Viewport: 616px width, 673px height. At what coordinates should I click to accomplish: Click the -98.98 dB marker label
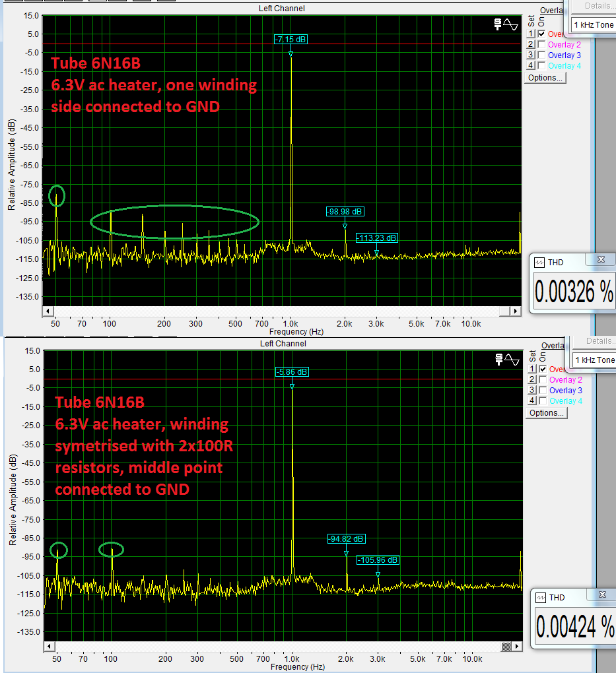click(x=345, y=212)
